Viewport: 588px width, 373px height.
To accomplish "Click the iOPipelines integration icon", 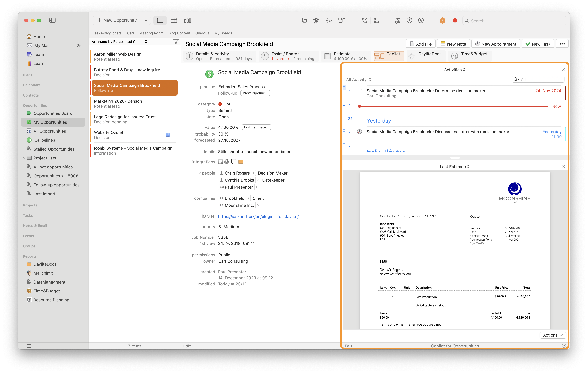I will (220, 162).
